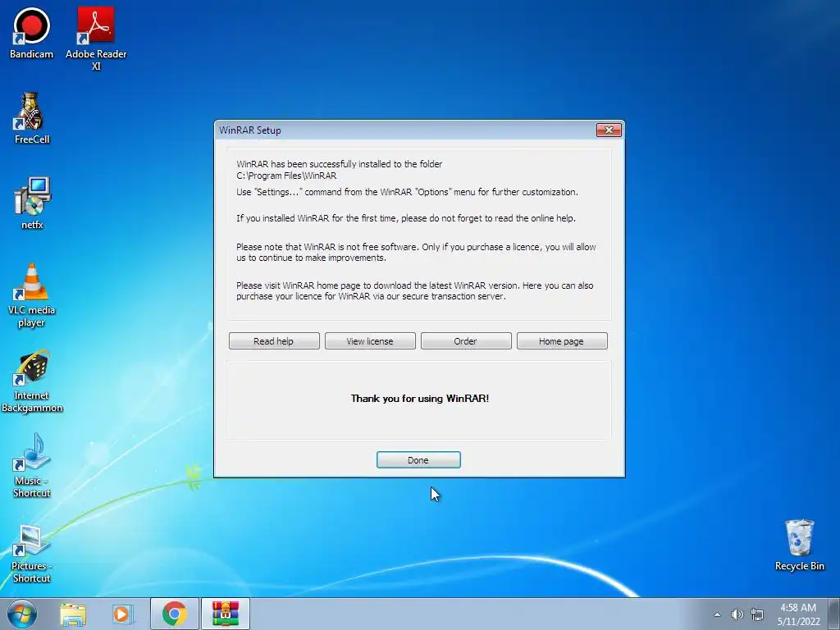Select the Music Shortcut desktop icon

click(x=32, y=465)
